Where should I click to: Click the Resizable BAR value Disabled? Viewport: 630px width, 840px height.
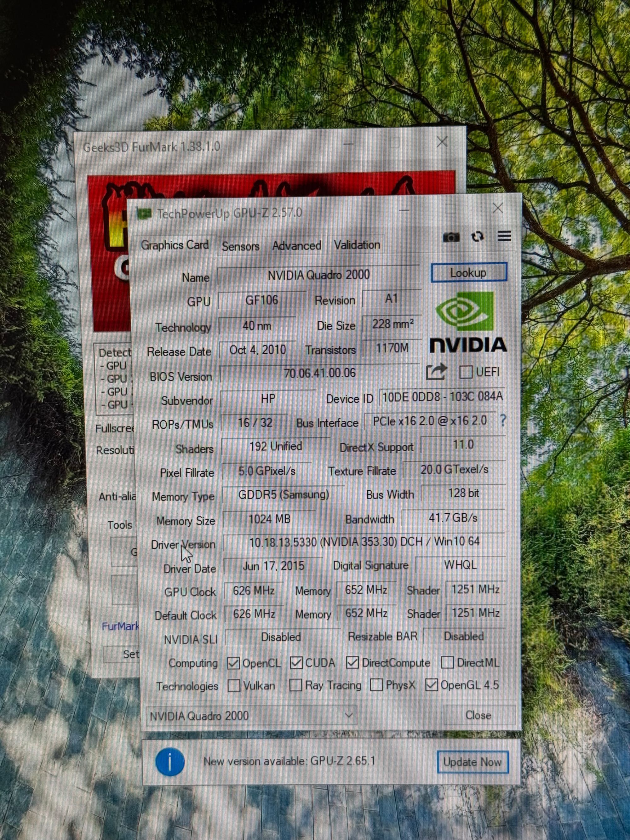click(x=464, y=637)
